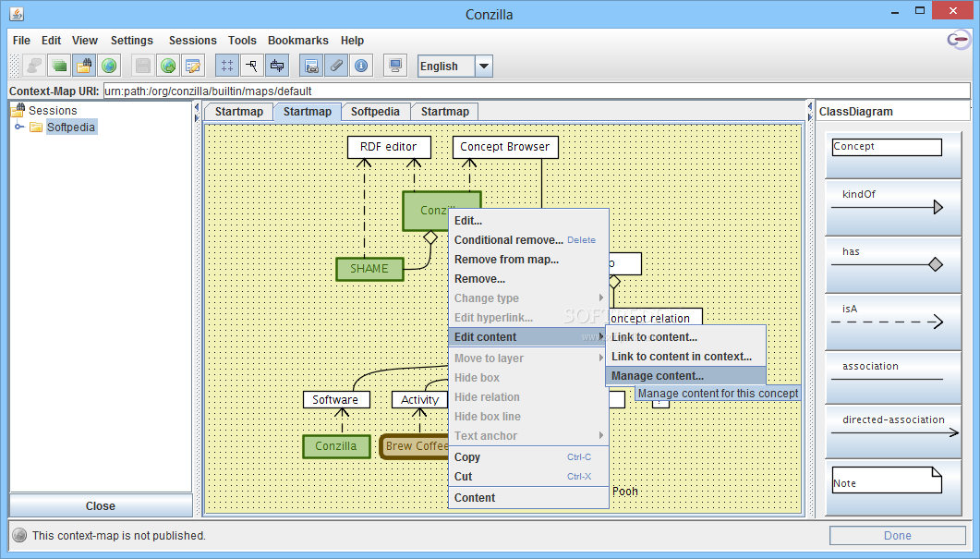Select Link to content... submenu item

pos(685,337)
